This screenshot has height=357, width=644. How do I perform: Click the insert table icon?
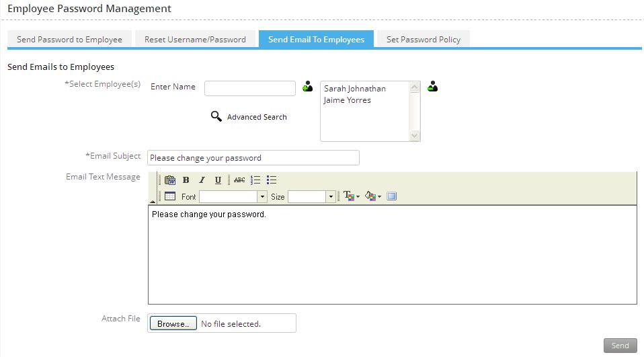(x=169, y=196)
